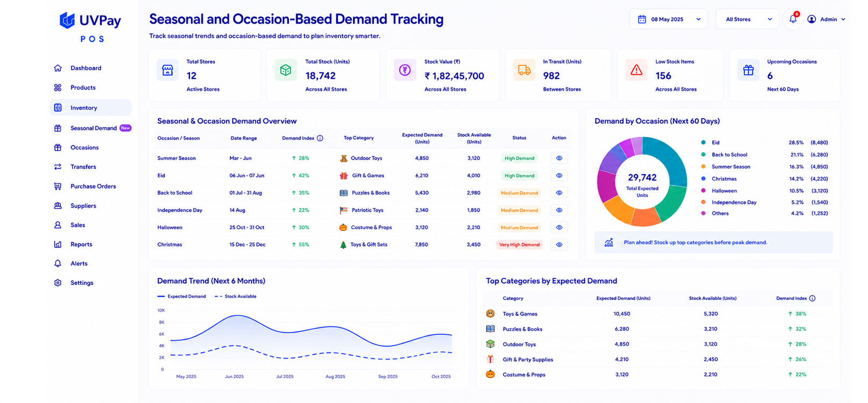
Task: Click the Demand Index info icon in overview table
Action: click(x=320, y=138)
